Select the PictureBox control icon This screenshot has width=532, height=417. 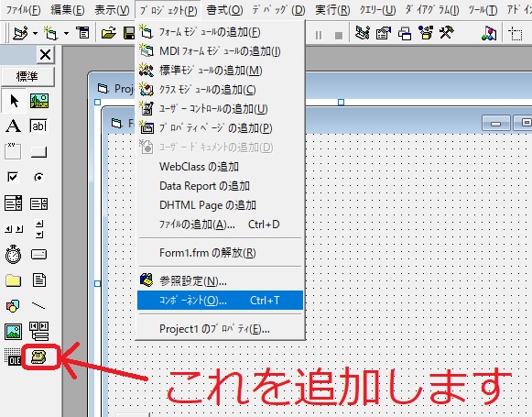point(39,101)
